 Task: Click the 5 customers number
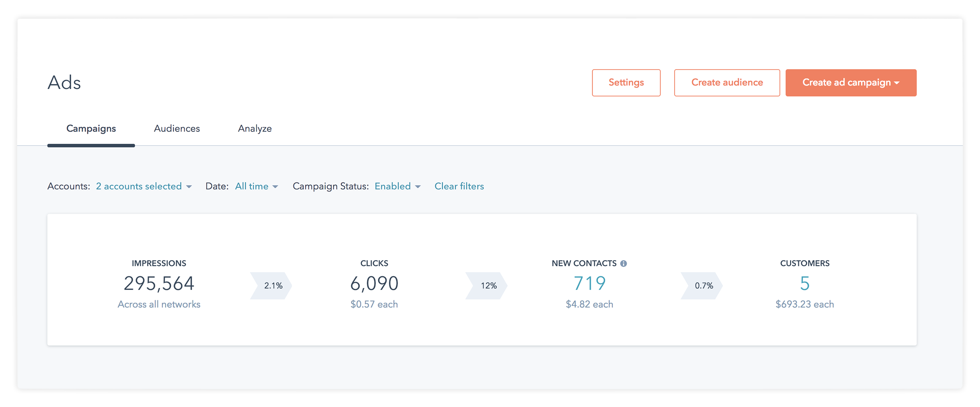pos(804,284)
